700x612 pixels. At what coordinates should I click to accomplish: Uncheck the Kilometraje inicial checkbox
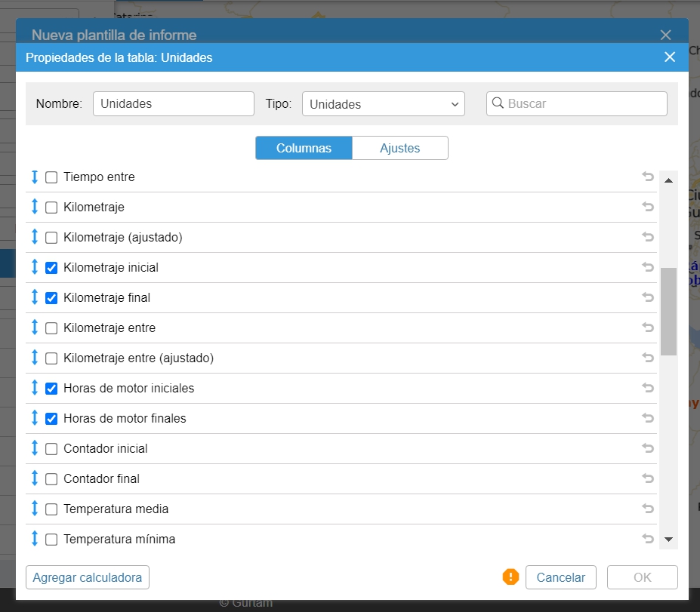pos(51,268)
